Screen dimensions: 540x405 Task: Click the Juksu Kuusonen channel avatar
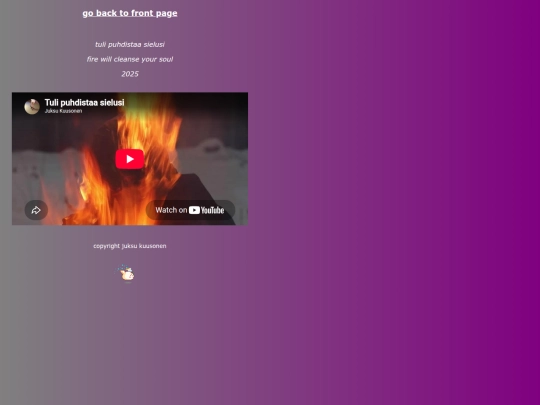click(32, 106)
